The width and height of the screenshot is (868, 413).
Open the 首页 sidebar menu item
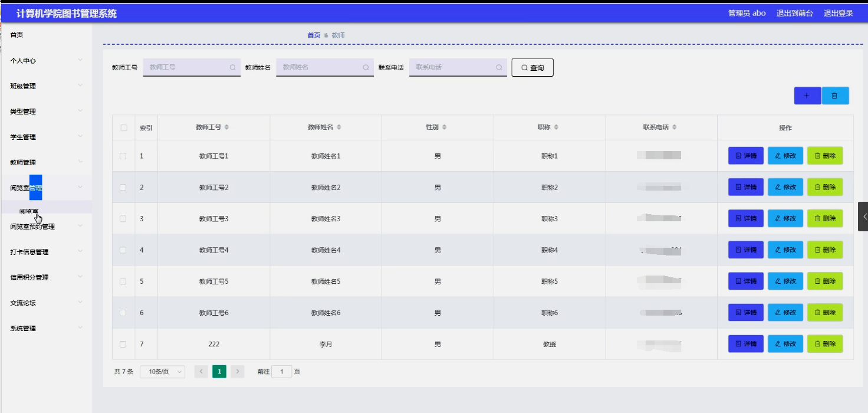pyautogui.click(x=46, y=35)
